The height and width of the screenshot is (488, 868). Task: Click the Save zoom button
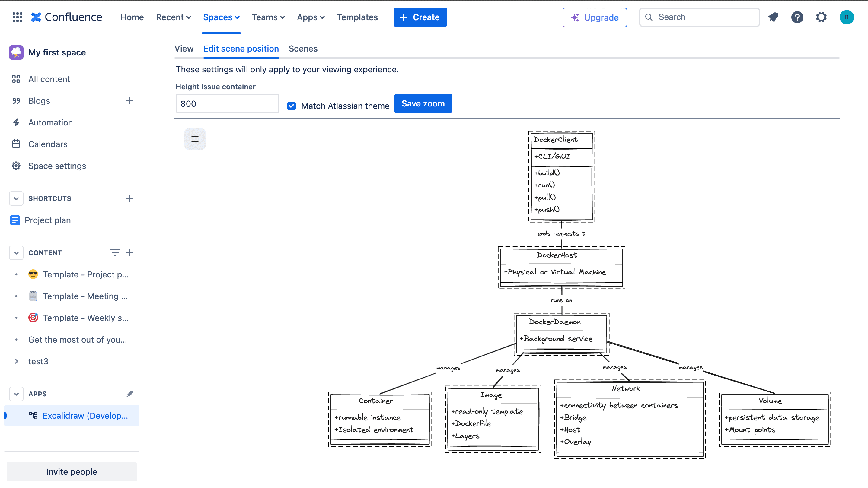click(423, 103)
